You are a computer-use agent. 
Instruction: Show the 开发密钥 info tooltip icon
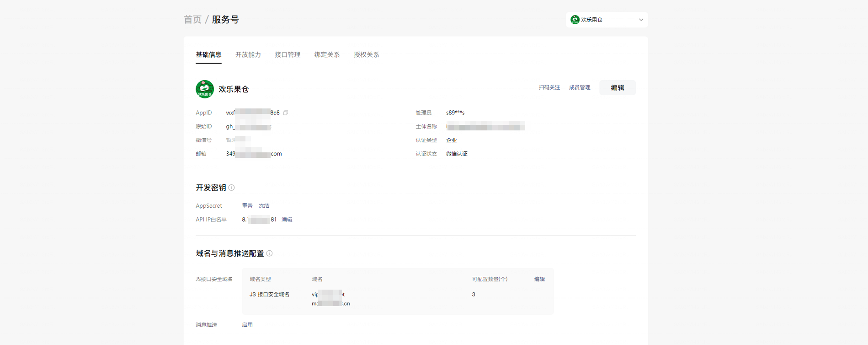tap(231, 188)
